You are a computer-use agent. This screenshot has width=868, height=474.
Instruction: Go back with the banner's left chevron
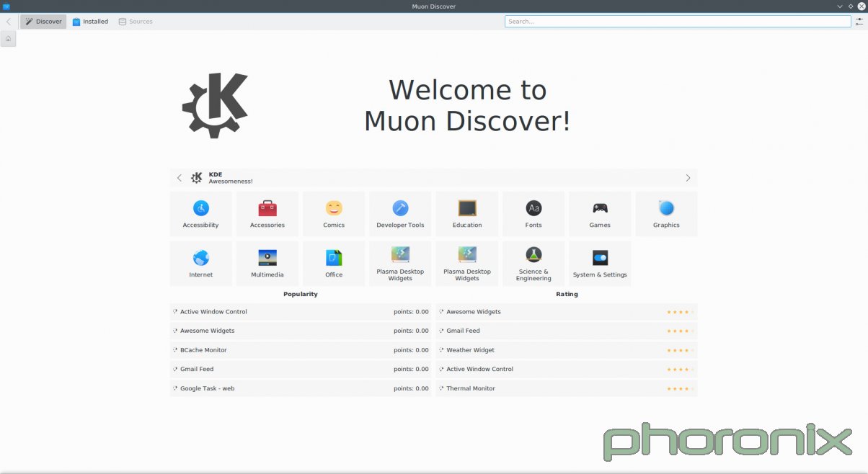pyautogui.click(x=180, y=177)
